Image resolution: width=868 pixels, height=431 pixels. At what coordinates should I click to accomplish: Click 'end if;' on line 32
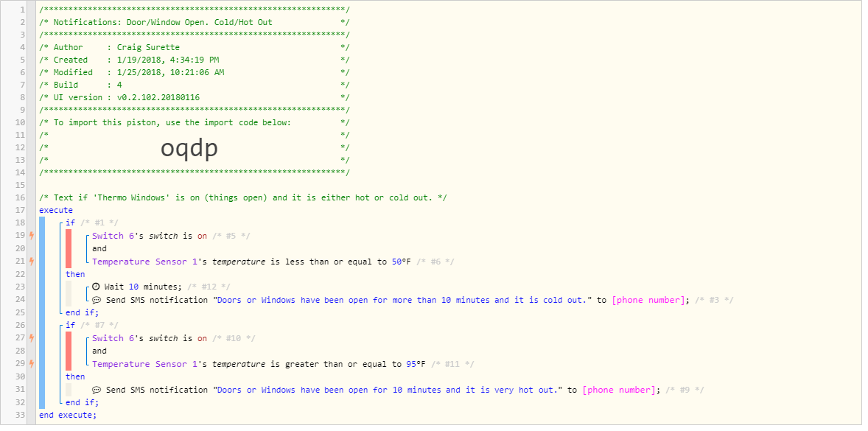click(82, 402)
